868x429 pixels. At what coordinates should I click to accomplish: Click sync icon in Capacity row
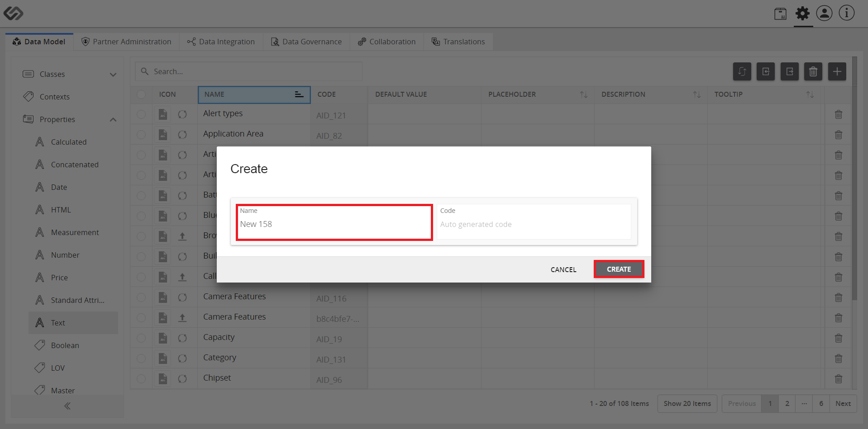point(182,338)
